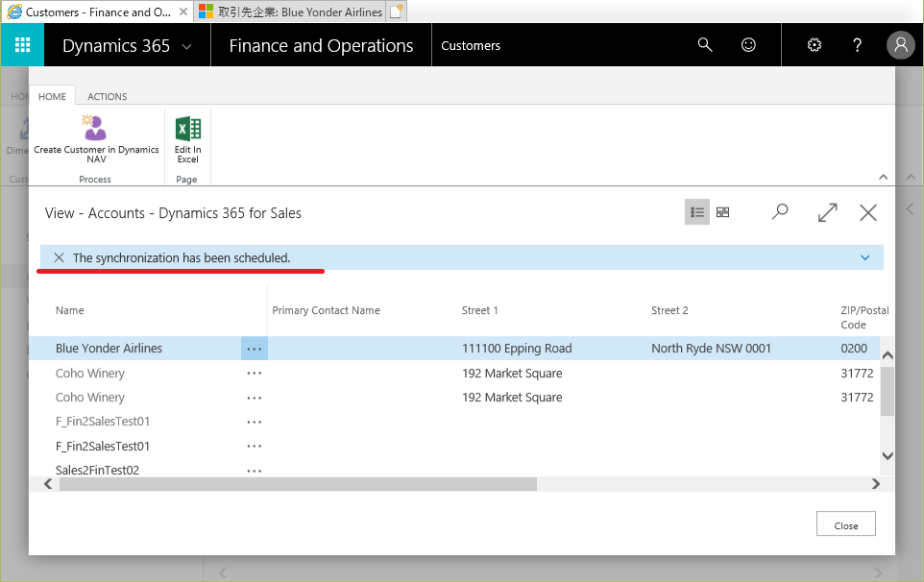Click the horizontal scrollbar thumb
This screenshot has height=582, width=924.
point(298,484)
